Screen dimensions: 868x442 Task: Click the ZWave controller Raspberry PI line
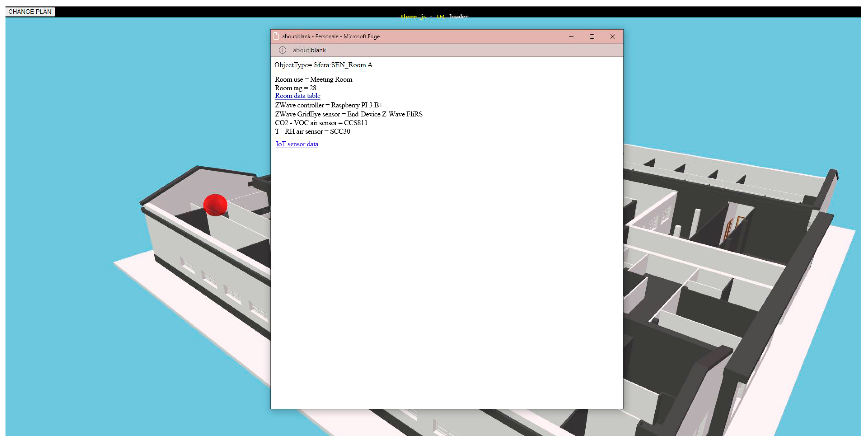(328, 105)
